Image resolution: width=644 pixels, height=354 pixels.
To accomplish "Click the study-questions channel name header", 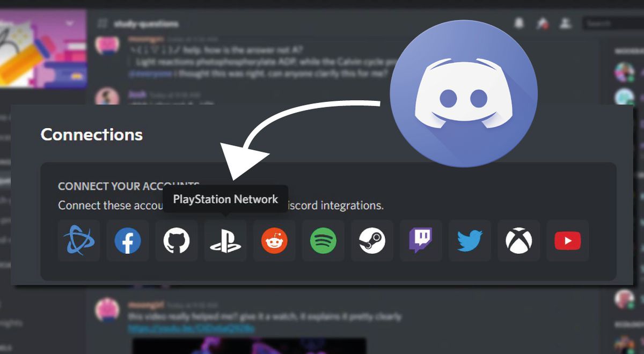I will click(145, 24).
